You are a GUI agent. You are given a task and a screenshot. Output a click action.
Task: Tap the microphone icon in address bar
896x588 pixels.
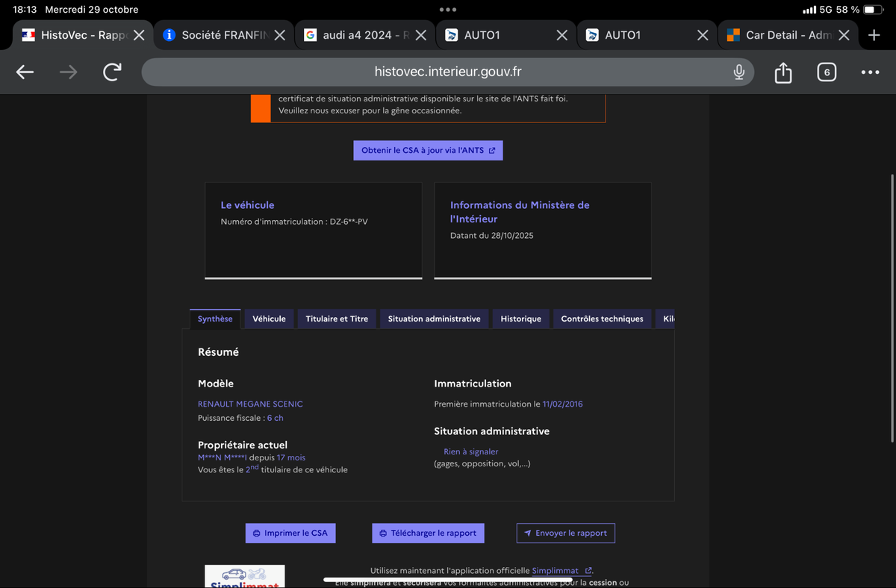(x=738, y=72)
